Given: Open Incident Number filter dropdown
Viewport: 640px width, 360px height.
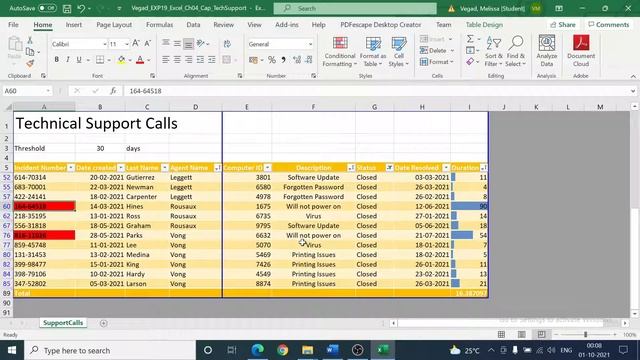Looking at the screenshot, I should pos(71,168).
